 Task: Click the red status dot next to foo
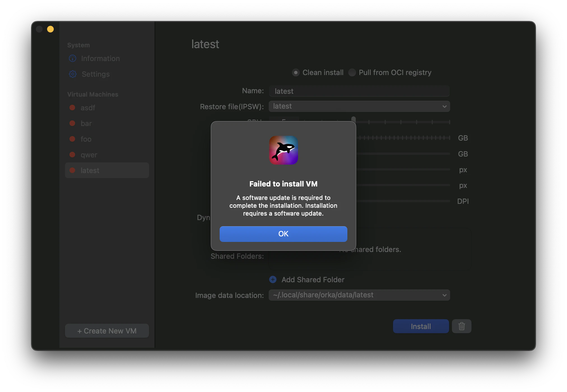pyautogui.click(x=73, y=139)
